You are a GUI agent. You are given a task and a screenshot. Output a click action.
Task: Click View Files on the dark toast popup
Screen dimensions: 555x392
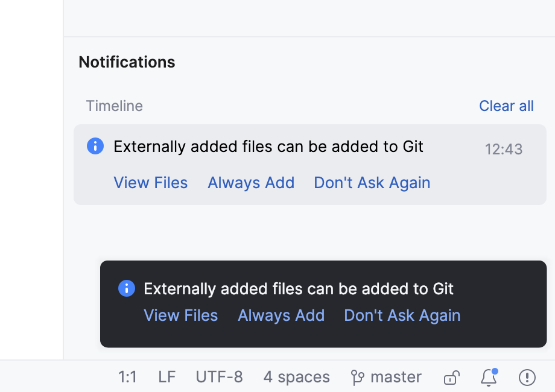click(180, 315)
